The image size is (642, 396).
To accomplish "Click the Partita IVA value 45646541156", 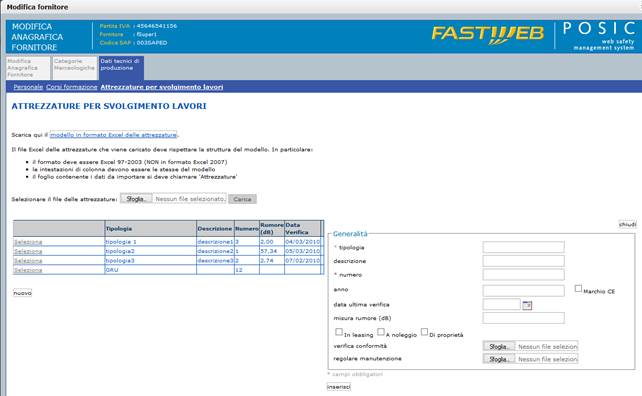I will pos(157,26).
